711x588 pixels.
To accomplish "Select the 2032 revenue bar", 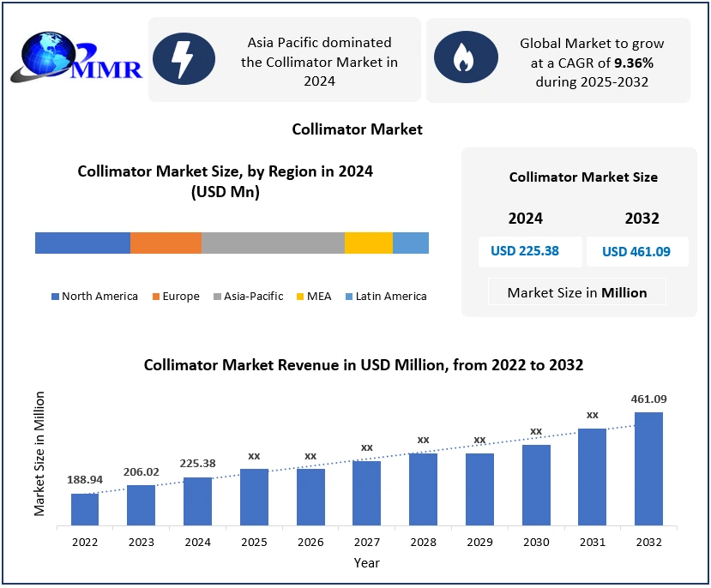I will pyautogui.click(x=648, y=469).
